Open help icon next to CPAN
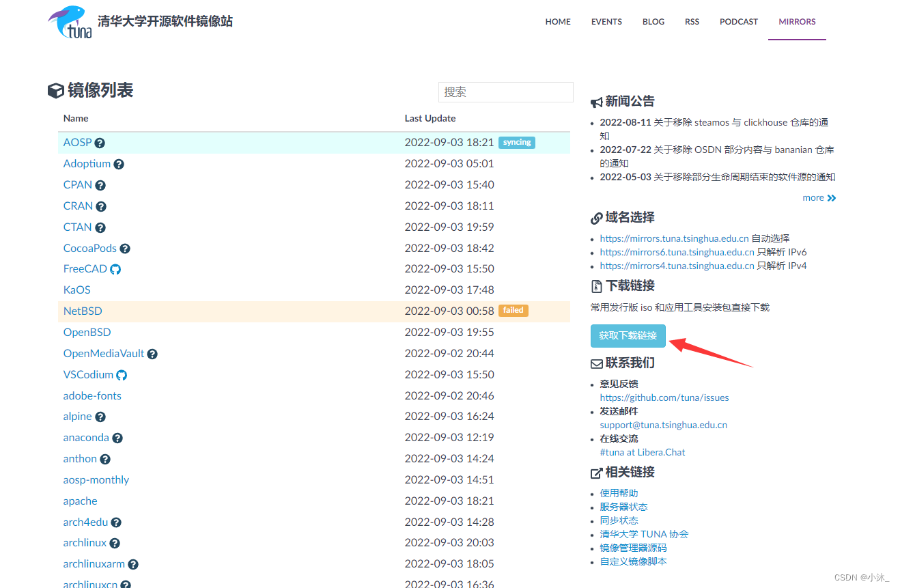Screen dimensions: 900x588 [x=100, y=186]
